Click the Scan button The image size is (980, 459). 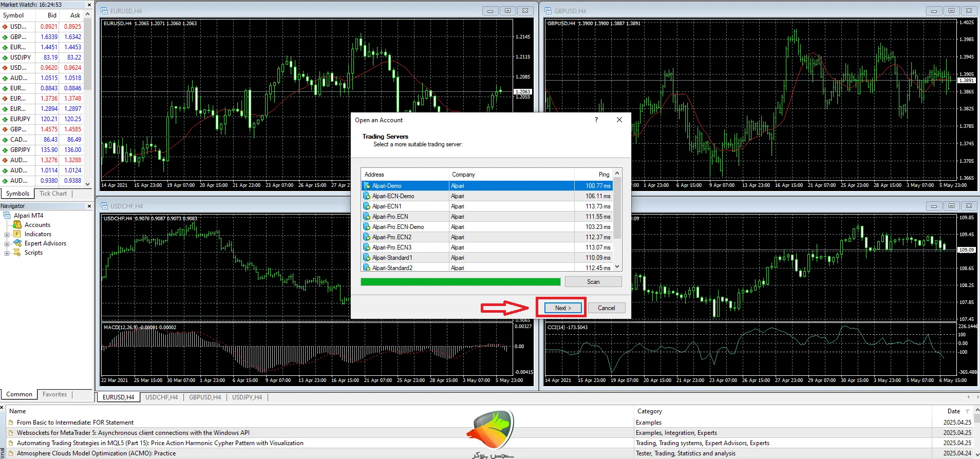pos(593,282)
